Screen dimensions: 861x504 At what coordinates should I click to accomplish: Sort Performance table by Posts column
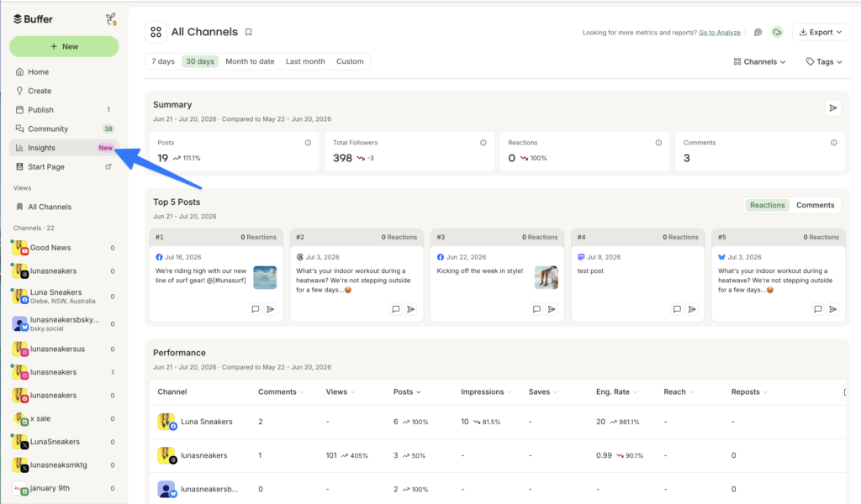click(x=407, y=392)
